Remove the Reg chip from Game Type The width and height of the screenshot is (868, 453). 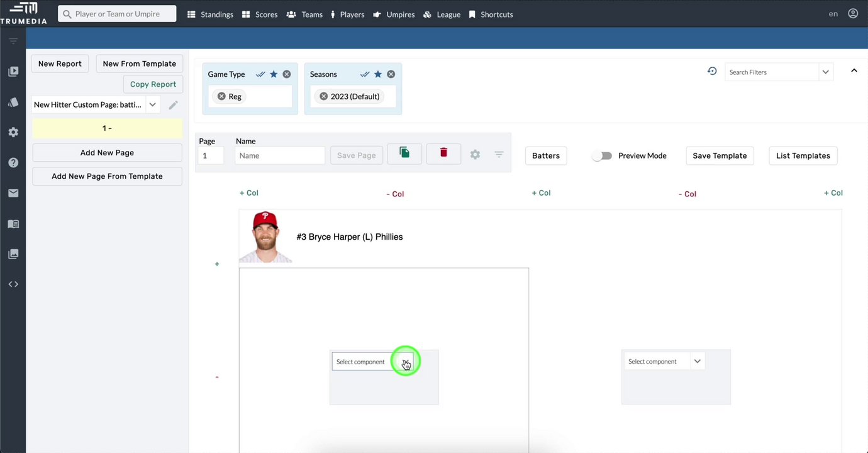click(x=221, y=96)
